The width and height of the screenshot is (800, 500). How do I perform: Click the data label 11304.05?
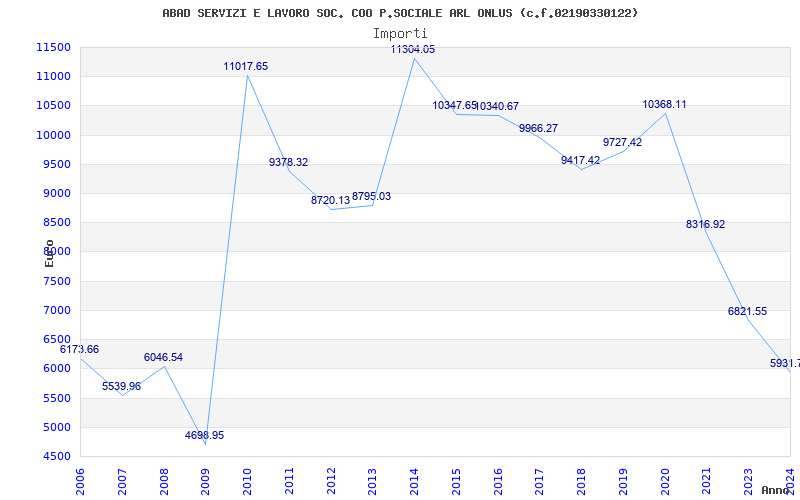pos(413,49)
